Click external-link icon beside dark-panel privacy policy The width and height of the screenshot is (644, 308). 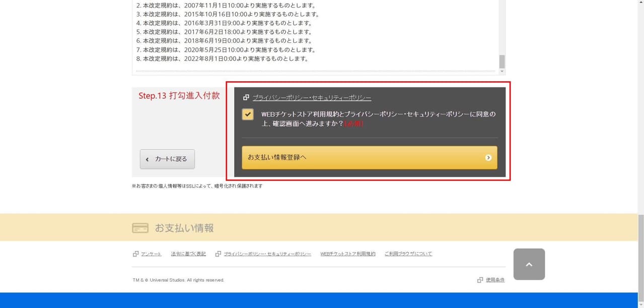(x=246, y=98)
